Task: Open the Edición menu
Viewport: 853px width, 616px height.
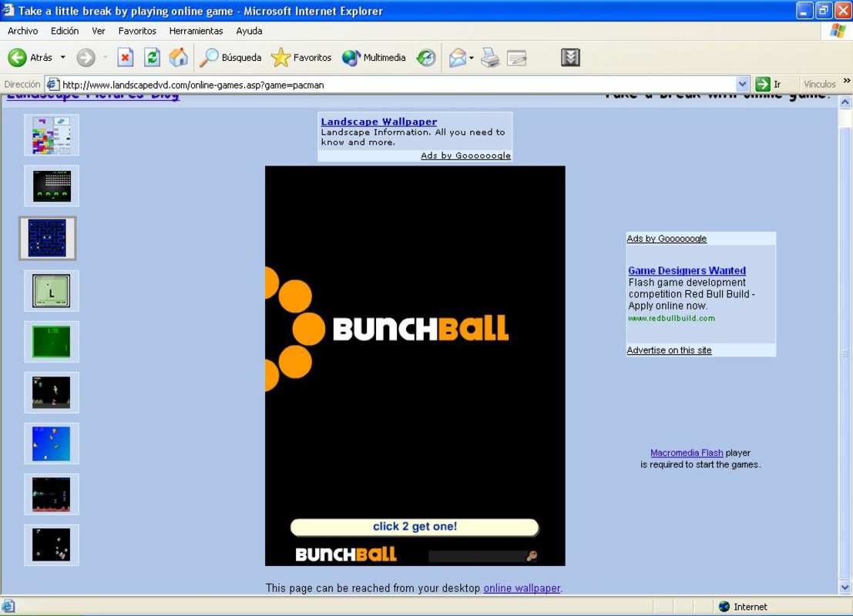Action: tap(65, 31)
